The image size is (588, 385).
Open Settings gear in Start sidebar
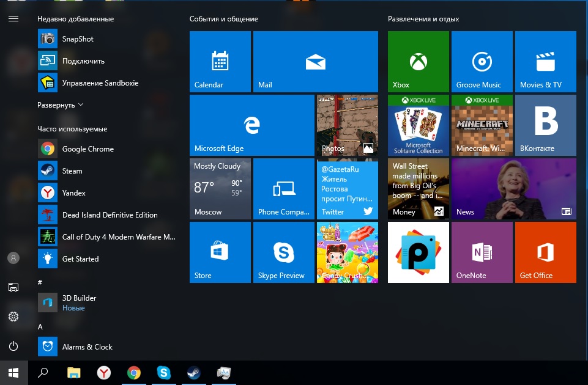tap(13, 317)
